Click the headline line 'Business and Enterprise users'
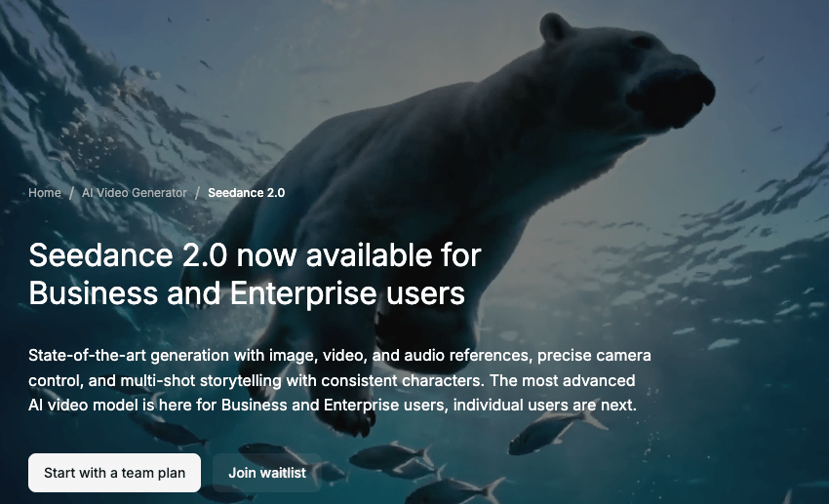 [247, 293]
